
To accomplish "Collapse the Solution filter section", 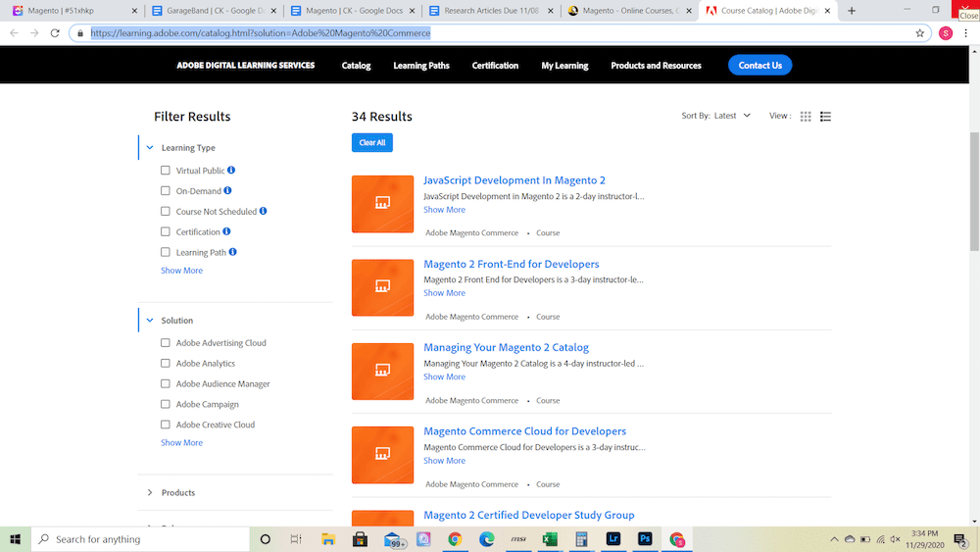I will point(150,320).
